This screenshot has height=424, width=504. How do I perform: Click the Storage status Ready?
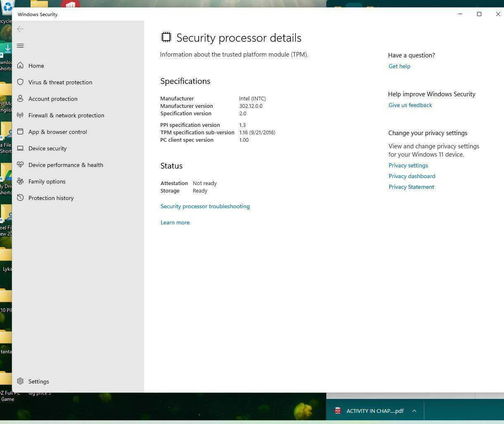click(200, 191)
